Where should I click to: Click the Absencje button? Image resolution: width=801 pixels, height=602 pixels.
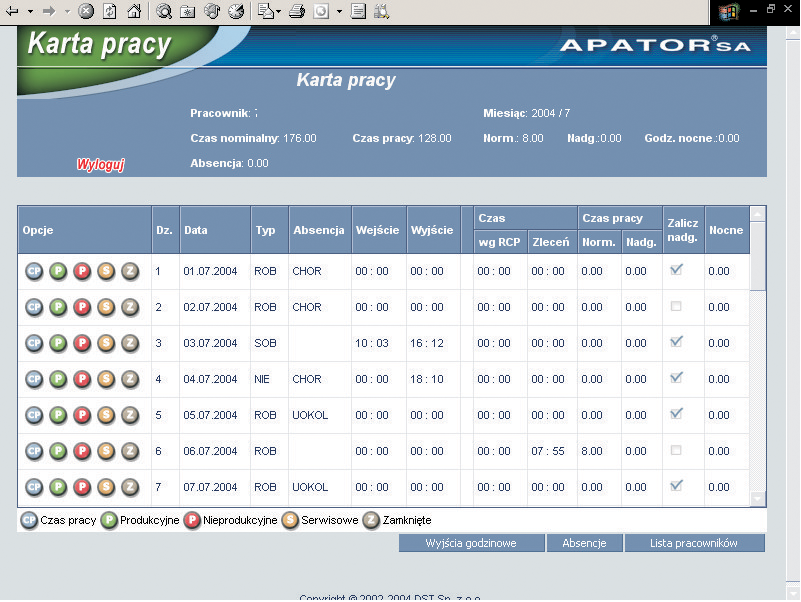[585, 543]
